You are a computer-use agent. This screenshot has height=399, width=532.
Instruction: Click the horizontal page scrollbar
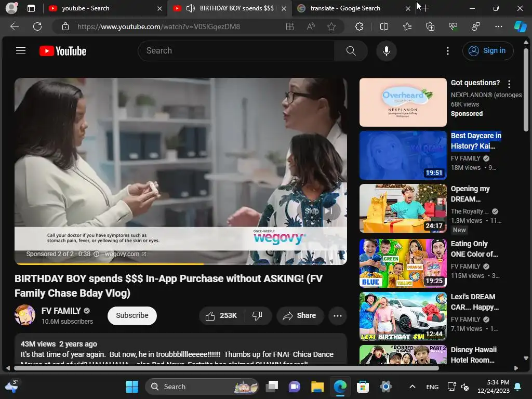227,368
